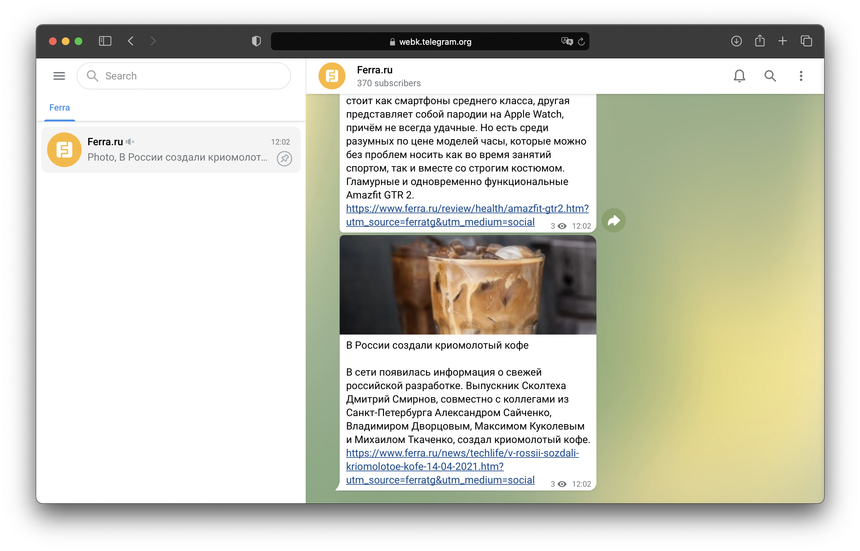860x551 pixels.
Task: Search within the Ferra.ru channel
Action: 770,76
